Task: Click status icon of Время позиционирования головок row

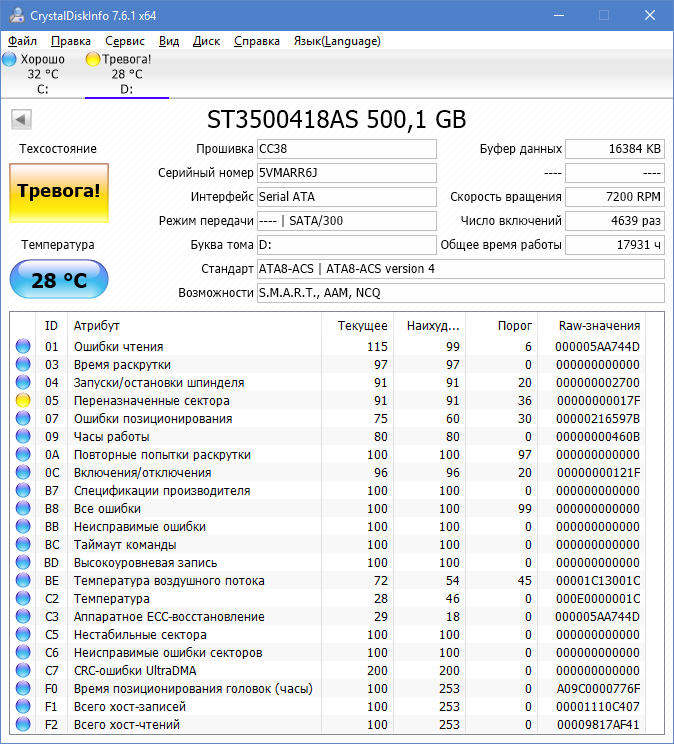Action: pyautogui.click(x=23, y=689)
